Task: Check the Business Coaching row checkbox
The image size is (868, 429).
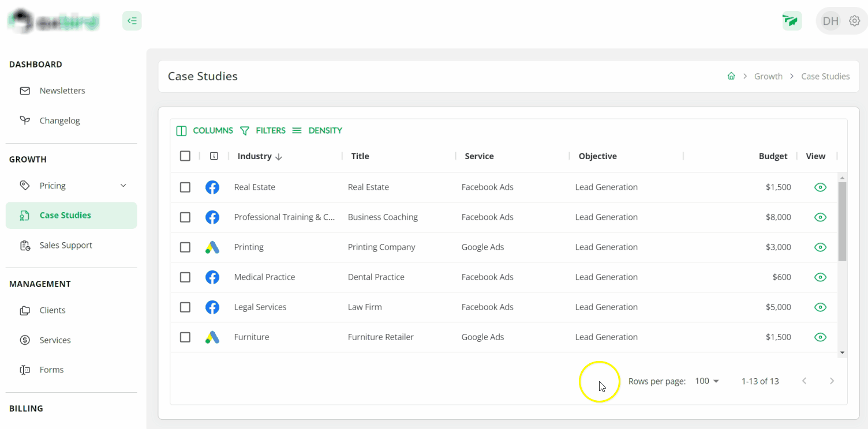Action: click(x=185, y=217)
